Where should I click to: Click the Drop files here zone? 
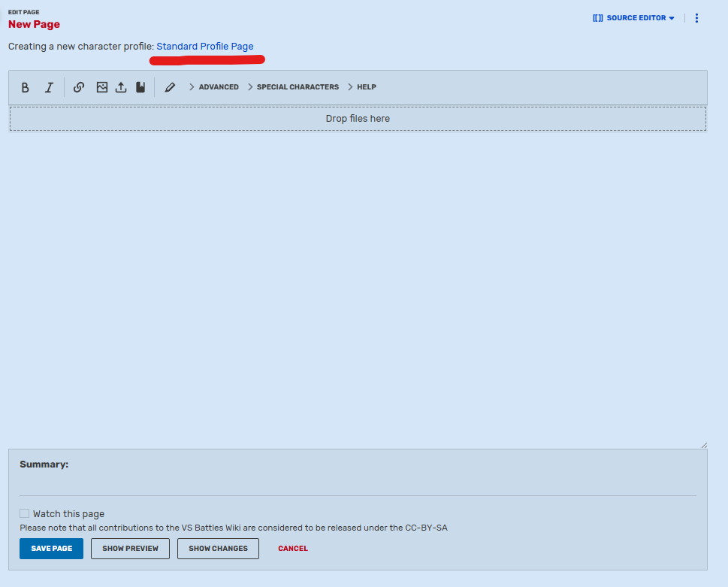click(358, 119)
